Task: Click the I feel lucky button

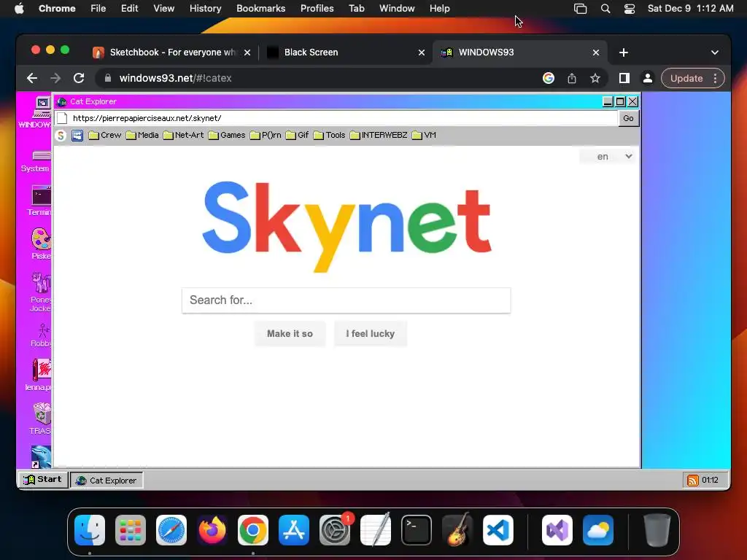Action: pos(370,334)
